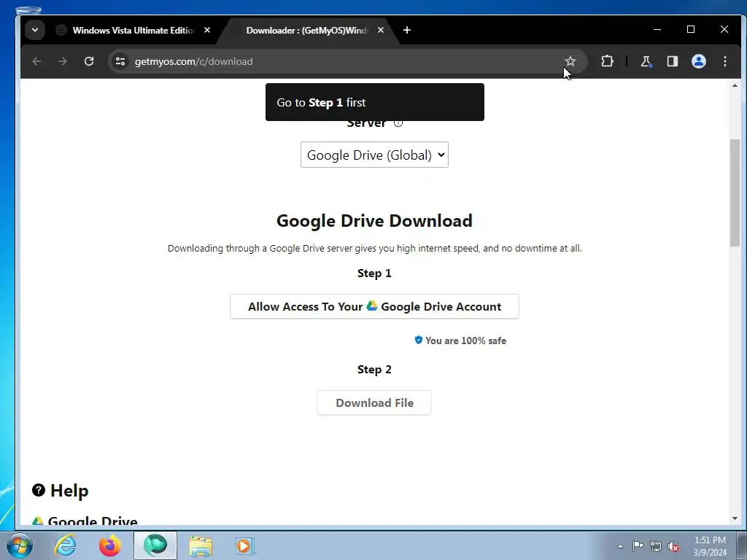Click the Show desktop strip

(x=742, y=546)
